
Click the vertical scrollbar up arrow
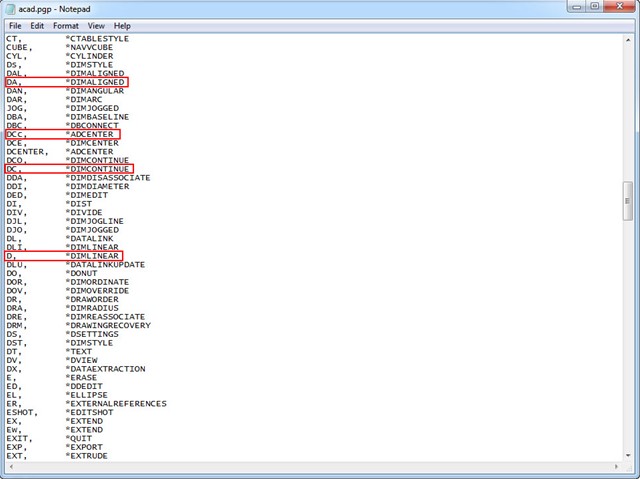[628, 40]
